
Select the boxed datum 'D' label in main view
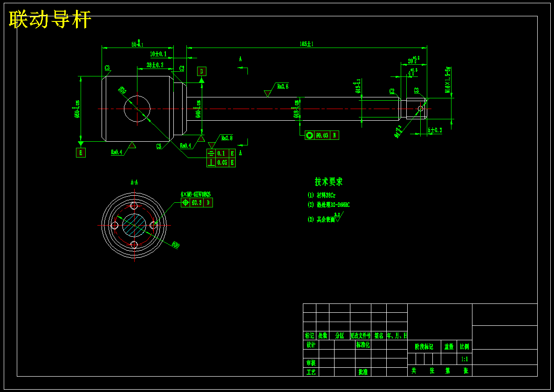tap(202, 71)
